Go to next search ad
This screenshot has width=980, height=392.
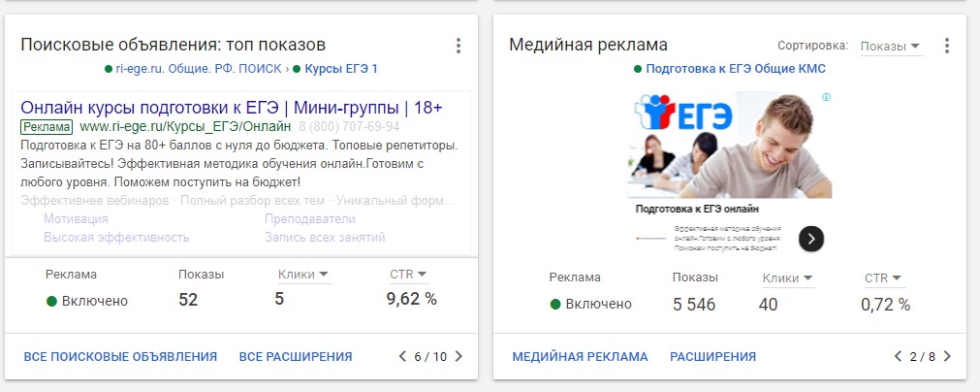459,356
